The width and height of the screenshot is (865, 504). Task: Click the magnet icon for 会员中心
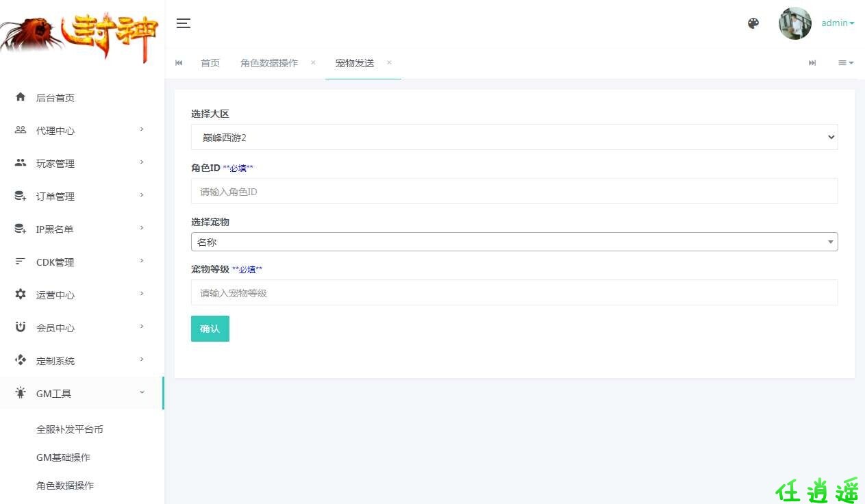pyautogui.click(x=21, y=327)
